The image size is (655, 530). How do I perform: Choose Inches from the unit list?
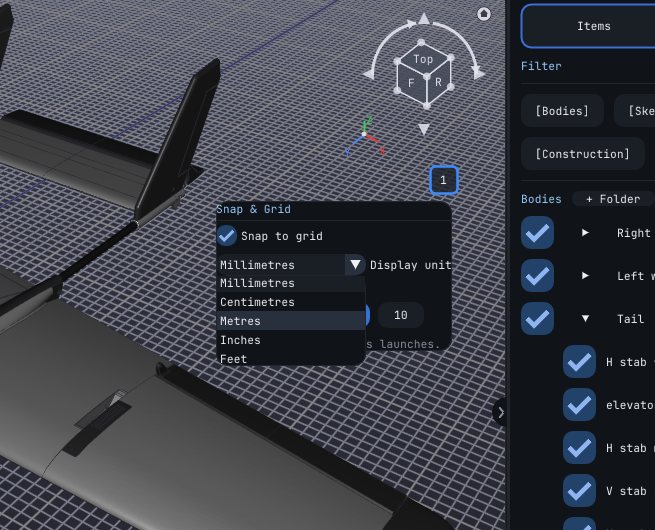pyautogui.click(x=291, y=340)
